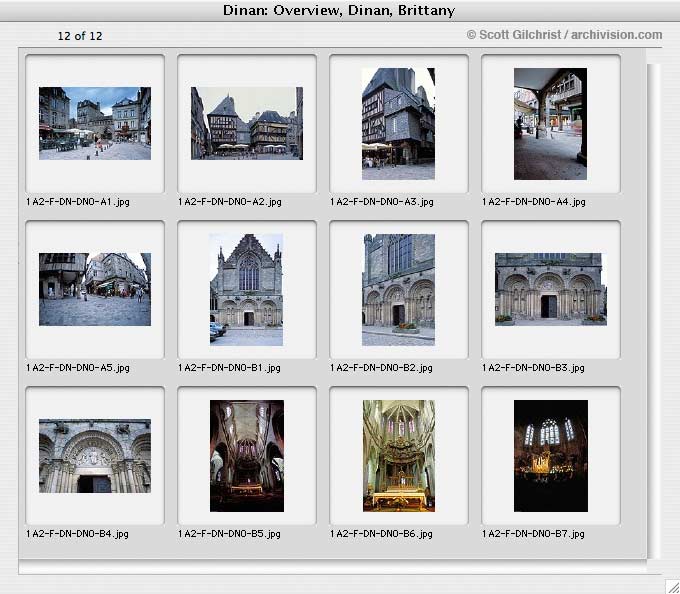This screenshot has height=594, width=680.
Task: Select thumbnail 1A2-F-DN-DNO-B5.jpg nave interior
Action: [x=247, y=456]
